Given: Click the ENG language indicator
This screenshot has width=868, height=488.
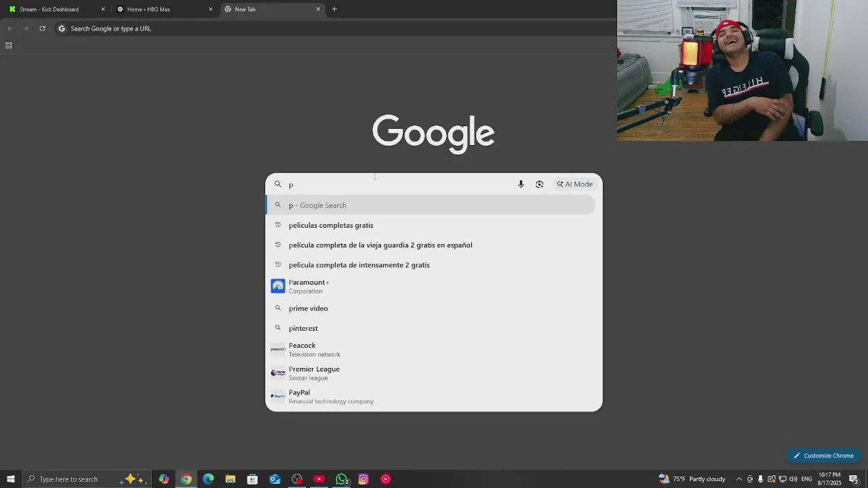Looking at the screenshot, I should point(806,479).
